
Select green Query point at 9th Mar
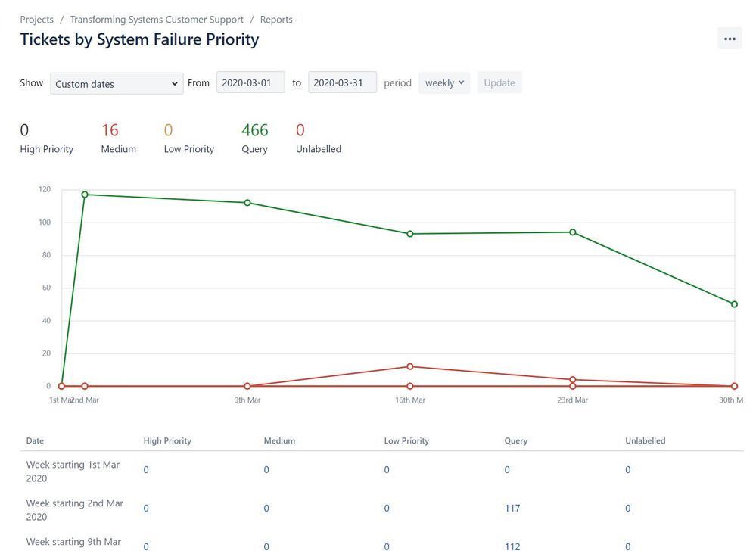coord(247,203)
